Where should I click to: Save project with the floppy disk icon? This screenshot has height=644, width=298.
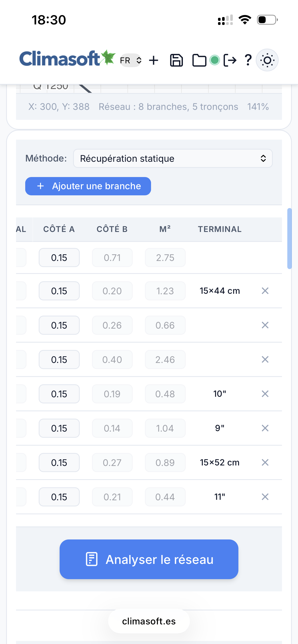176,60
